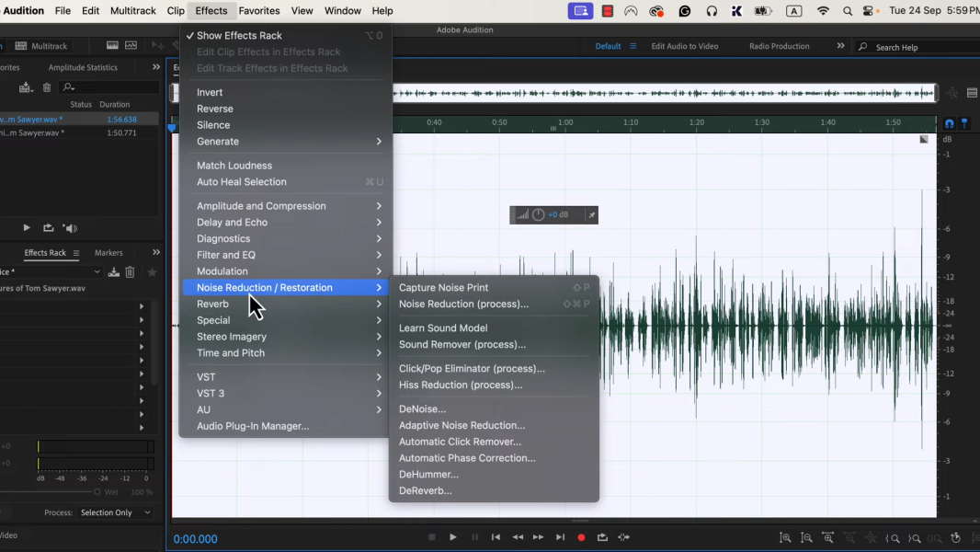This screenshot has height=552, width=980.
Task: Click the headphones icon on timeline ruler
Action: tap(950, 123)
